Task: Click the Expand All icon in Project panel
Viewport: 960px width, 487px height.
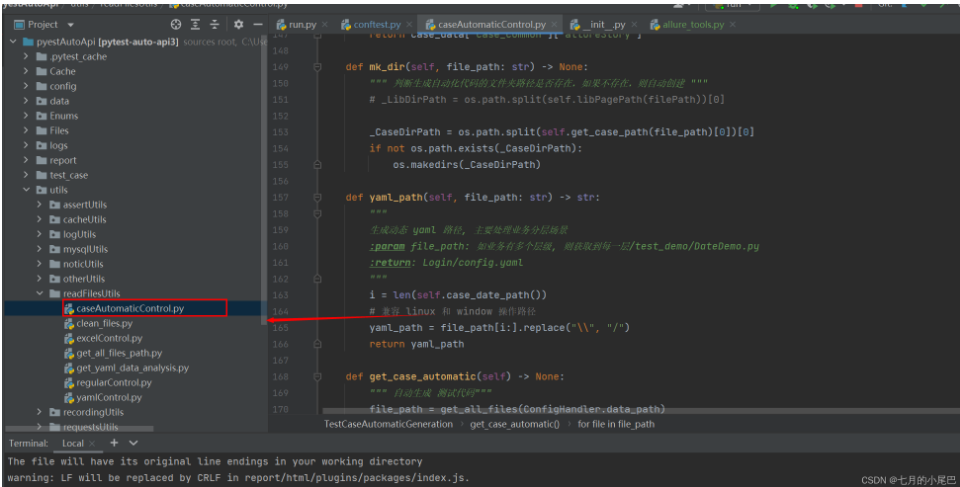Action: (195, 25)
